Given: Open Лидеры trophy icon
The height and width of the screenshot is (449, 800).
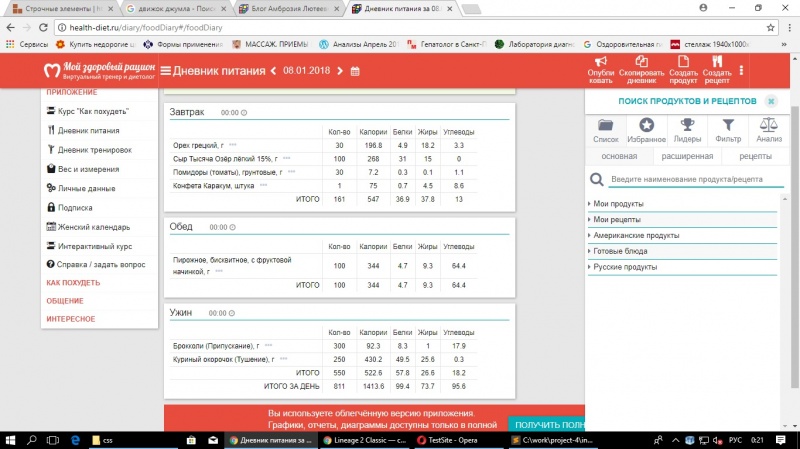Looking at the screenshot, I should click(689, 125).
